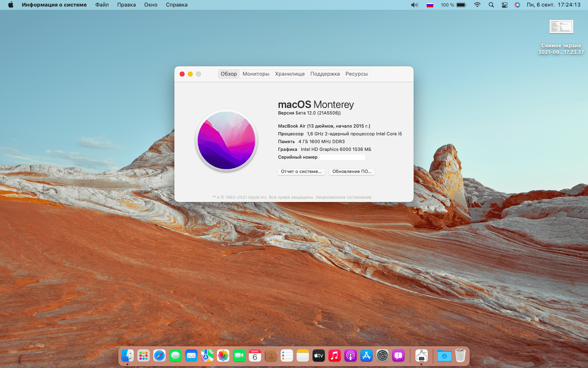Start FaceTime from the Dock
The height and width of the screenshot is (368, 588).
pos(239,356)
